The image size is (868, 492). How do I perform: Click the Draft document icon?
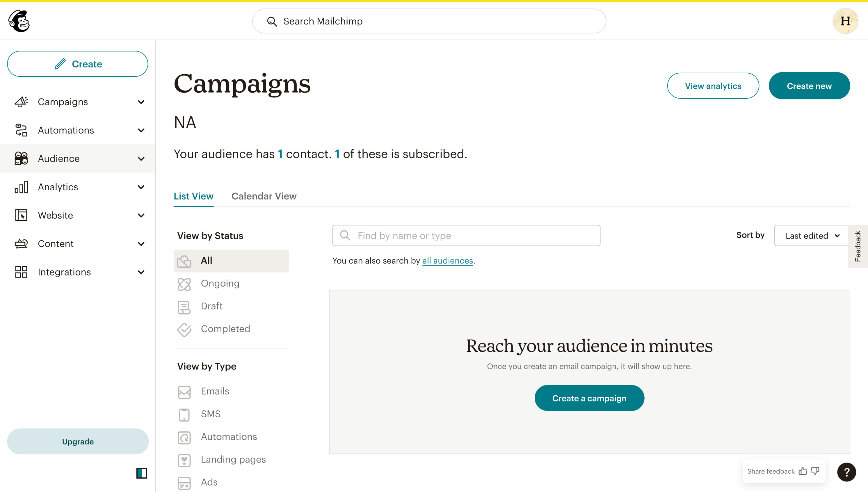(x=184, y=307)
